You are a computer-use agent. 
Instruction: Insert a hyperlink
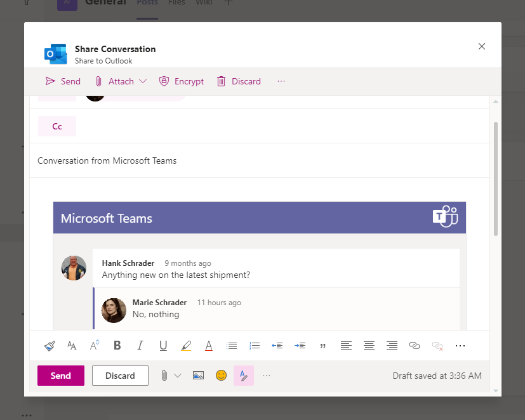coord(415,346)
